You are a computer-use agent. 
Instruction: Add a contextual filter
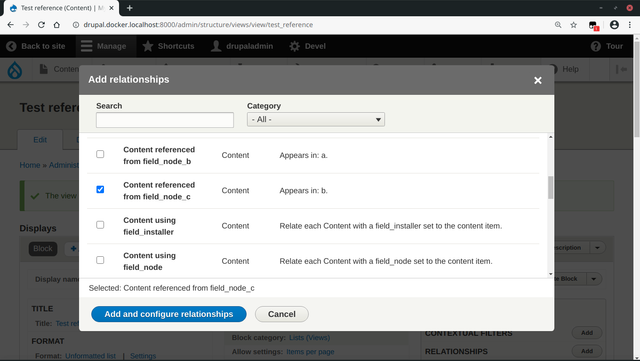point(587,333)
